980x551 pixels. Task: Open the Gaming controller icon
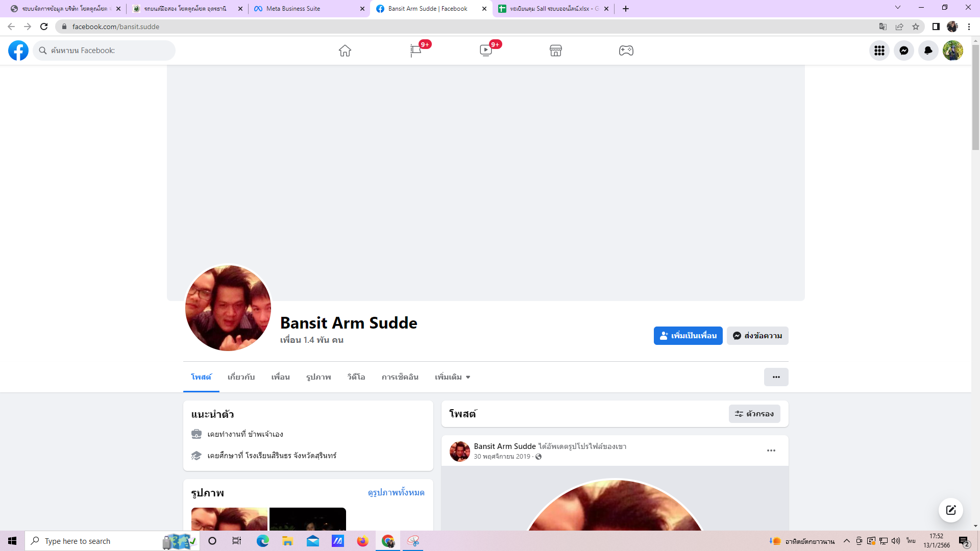tap(626, 51)
